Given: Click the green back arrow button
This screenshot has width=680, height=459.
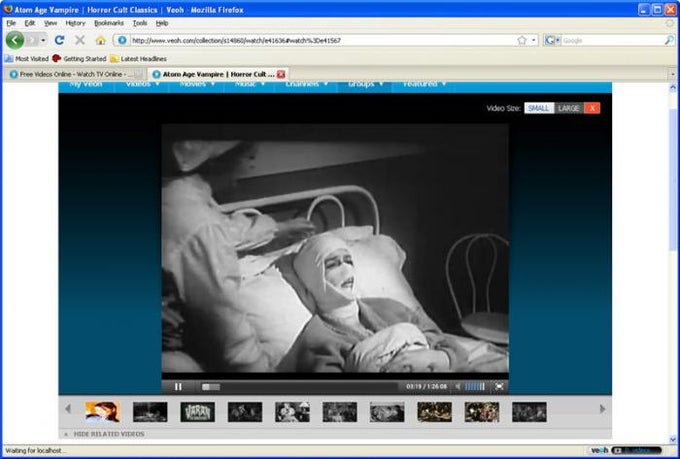Looking at the screenshot, I should (15, 40).
